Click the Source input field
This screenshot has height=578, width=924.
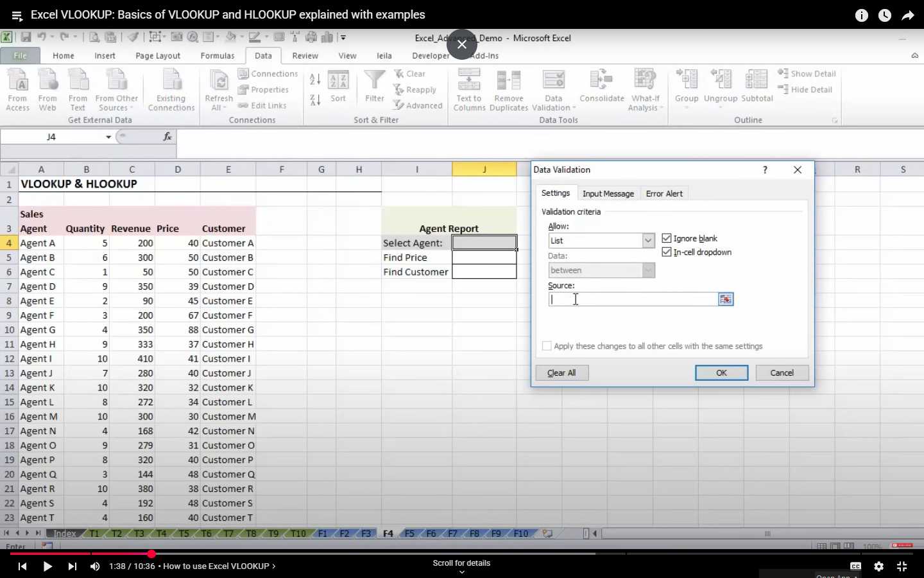click(x=633, y=299)
